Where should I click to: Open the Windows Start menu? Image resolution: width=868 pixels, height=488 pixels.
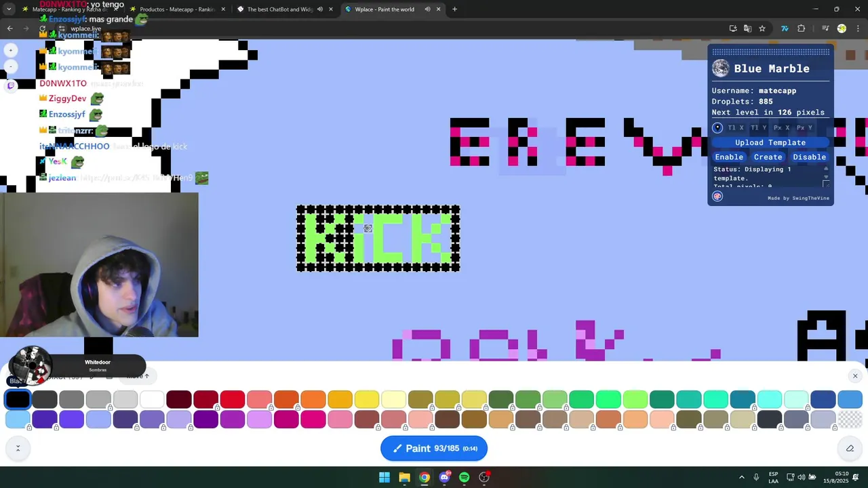pos(384,477)
